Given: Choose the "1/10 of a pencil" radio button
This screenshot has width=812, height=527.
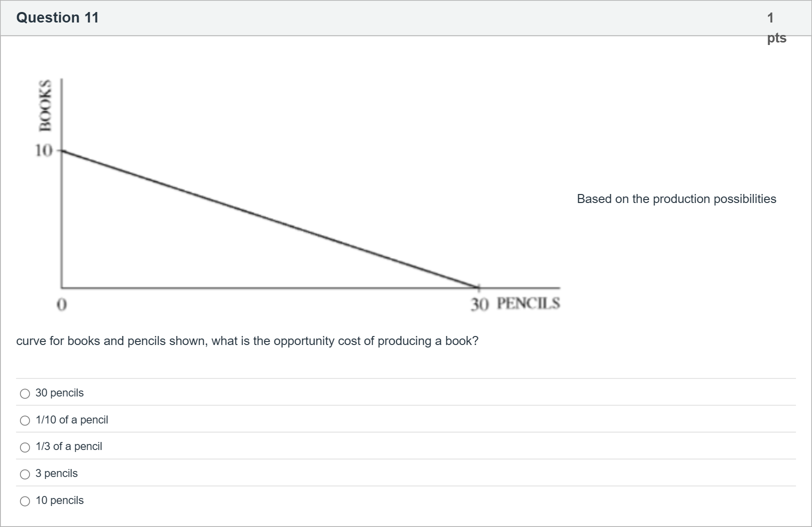Looking at the screenshot, I should [25, 420].
